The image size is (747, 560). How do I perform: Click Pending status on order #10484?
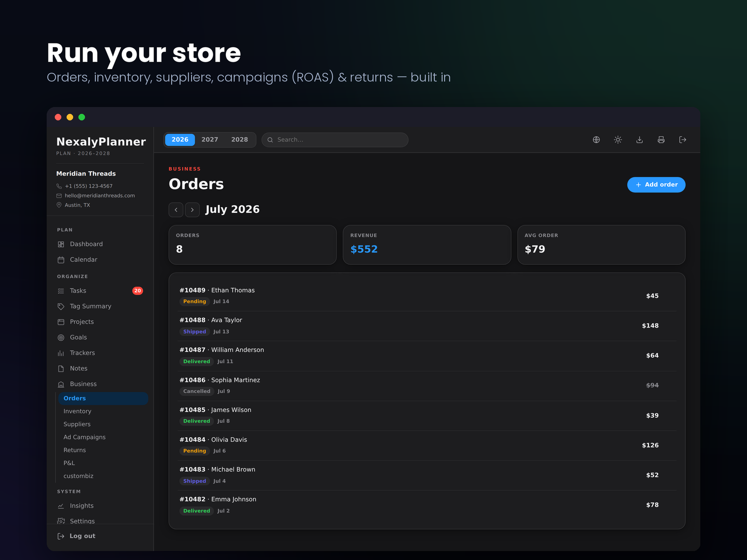(195, 451)
